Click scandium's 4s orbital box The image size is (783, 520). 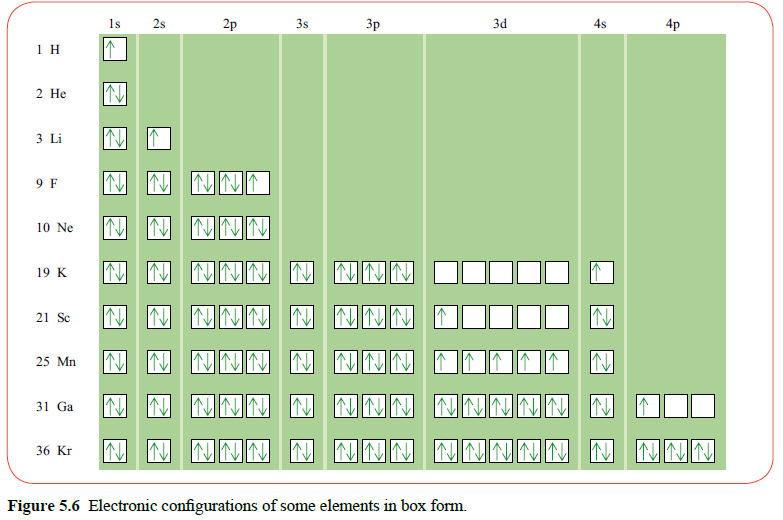602,317
